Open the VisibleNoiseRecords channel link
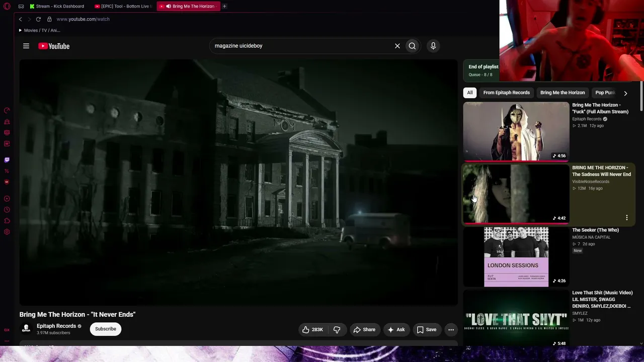The height and width of the screenshot is (362, 644). point(591,182)
